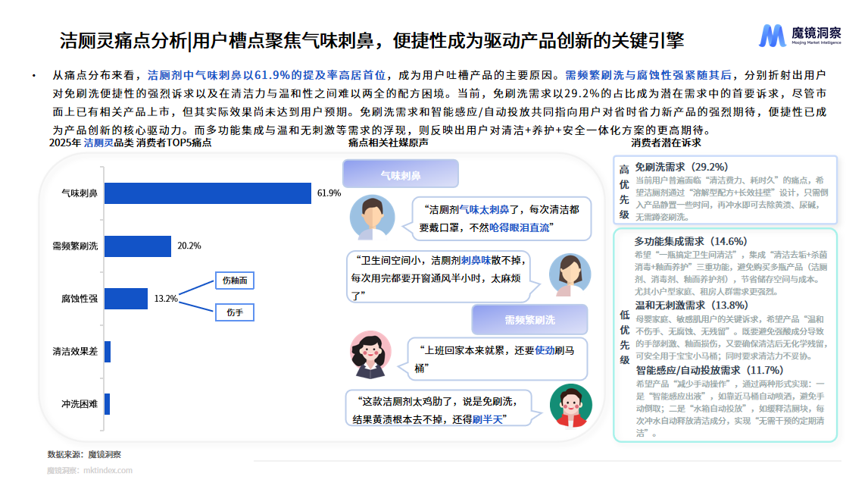Click the 魔镜洞察 logo icon
The width and height of the screenshot is (868, 486).
tap(773, 37)
